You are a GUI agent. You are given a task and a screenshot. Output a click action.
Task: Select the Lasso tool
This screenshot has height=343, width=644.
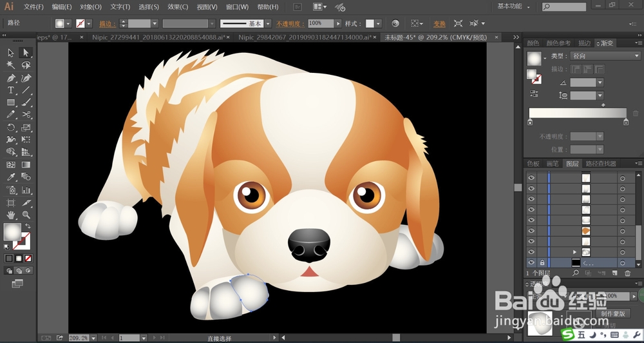pos(26,65)
